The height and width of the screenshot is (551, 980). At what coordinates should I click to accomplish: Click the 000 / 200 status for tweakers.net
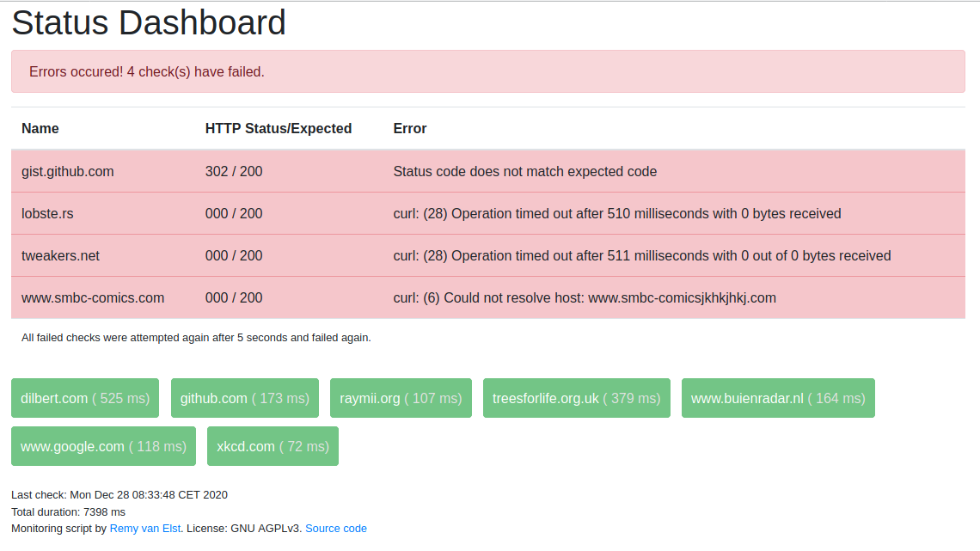point(234,255)
